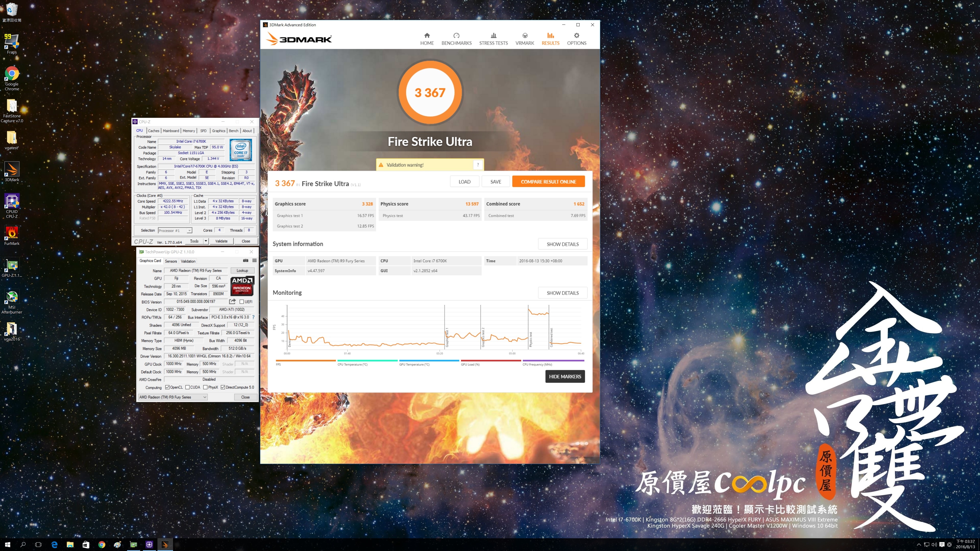Open GPU-Z hamburger menu icon

click(254, 260)
